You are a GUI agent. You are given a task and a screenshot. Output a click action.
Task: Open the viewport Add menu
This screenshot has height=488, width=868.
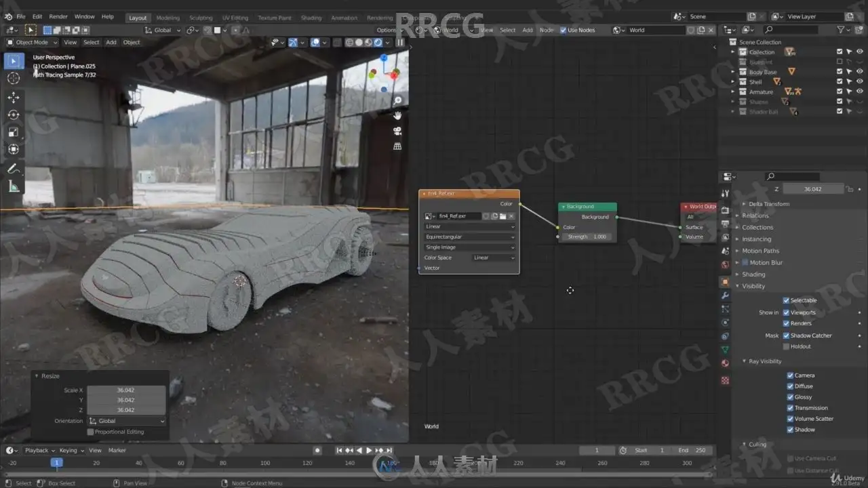coord(111,42)
